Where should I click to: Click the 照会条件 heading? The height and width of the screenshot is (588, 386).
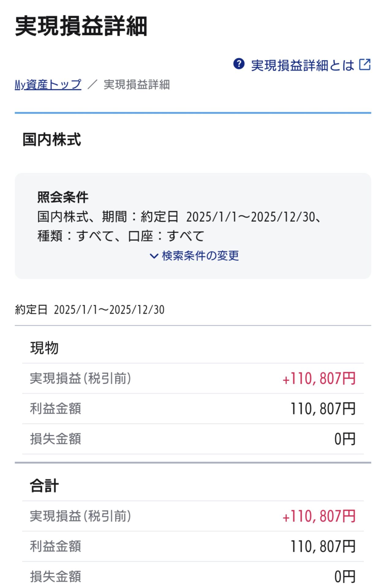tap(63, 197)
